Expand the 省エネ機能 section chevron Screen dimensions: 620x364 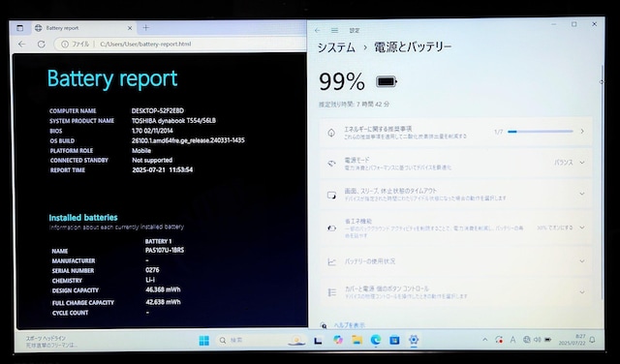pyautogui.click(x=582, y=227)
